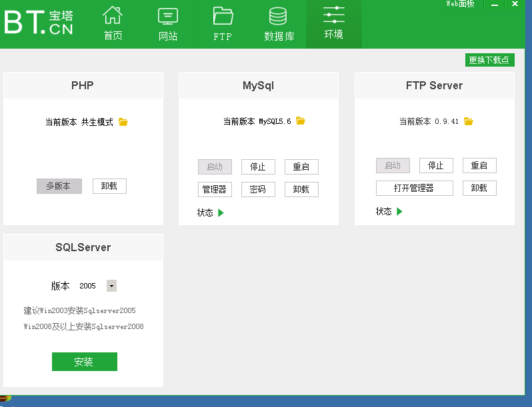Stop MySql with 停止 button
Screen dimensions: 532x407
[258, 167]
